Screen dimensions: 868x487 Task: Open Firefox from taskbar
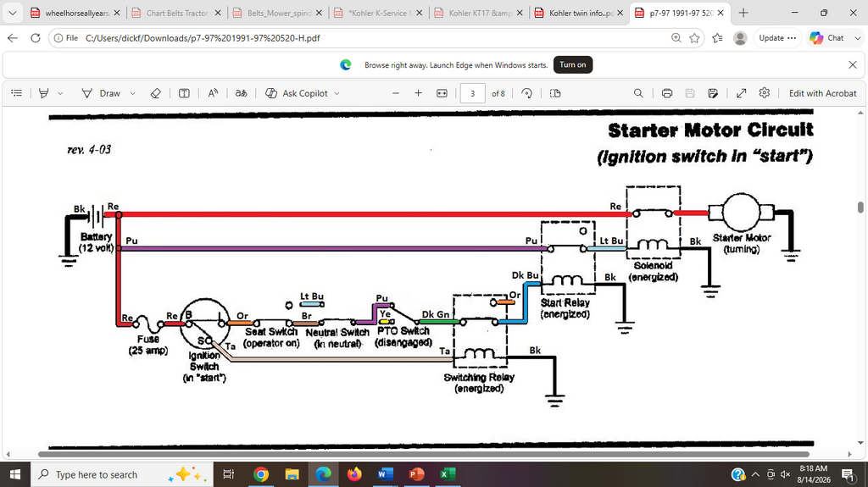point(354,474)
